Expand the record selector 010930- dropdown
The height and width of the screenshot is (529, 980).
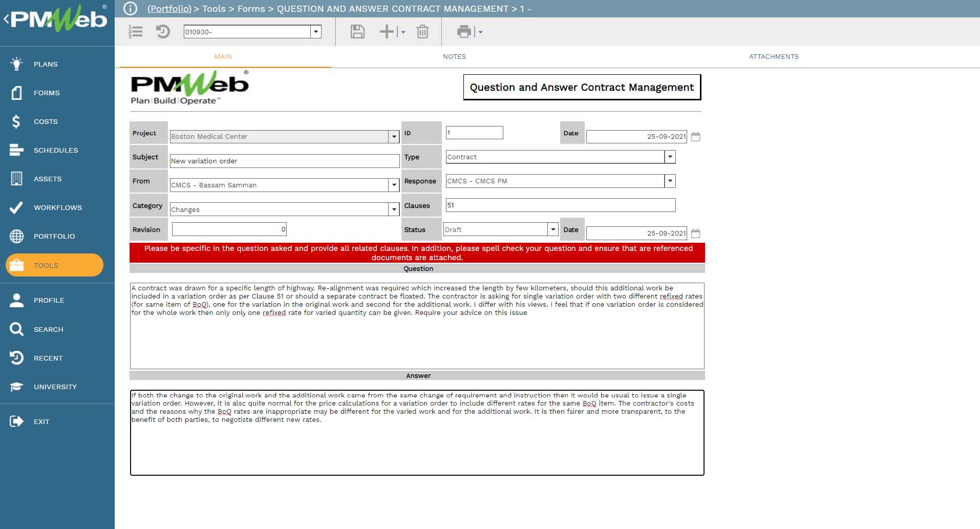316,32
